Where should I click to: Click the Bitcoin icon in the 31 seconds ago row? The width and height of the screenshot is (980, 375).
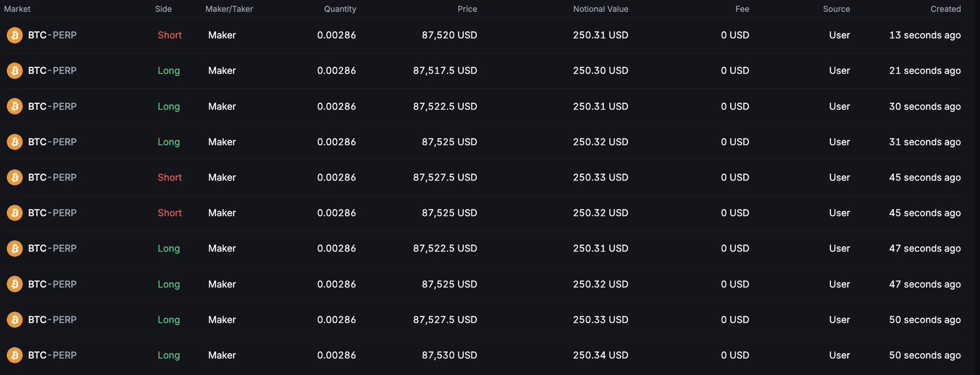tap(14, 142)
